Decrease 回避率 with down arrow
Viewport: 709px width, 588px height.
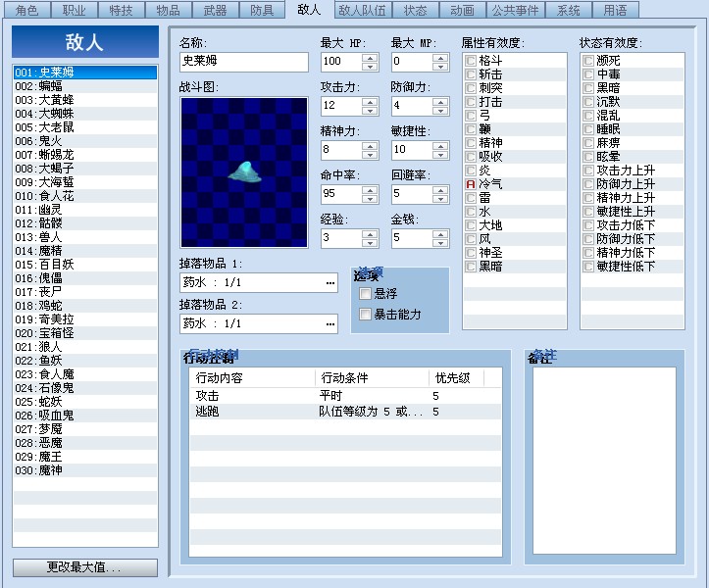point(440,198)
